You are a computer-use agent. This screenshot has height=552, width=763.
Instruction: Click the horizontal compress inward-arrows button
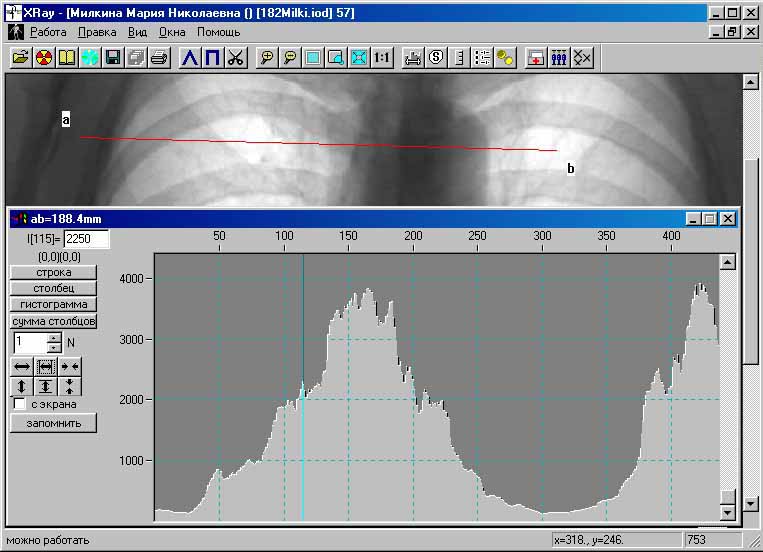70,367
